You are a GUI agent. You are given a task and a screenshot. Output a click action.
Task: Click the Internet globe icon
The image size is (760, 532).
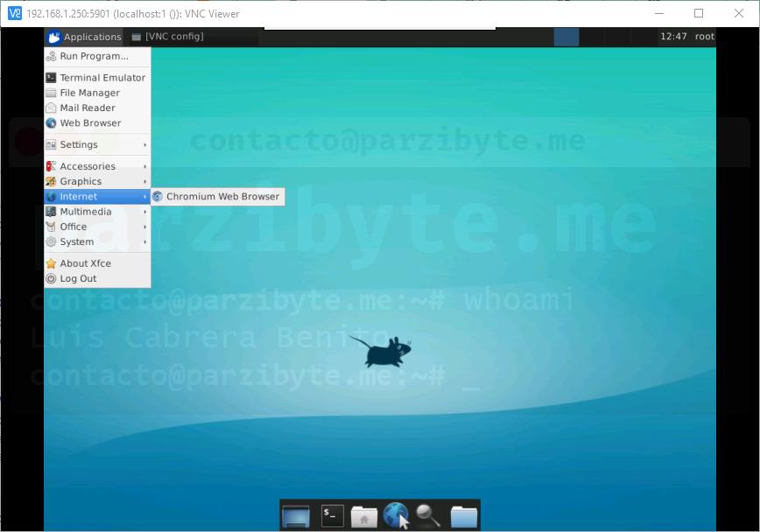51,197
